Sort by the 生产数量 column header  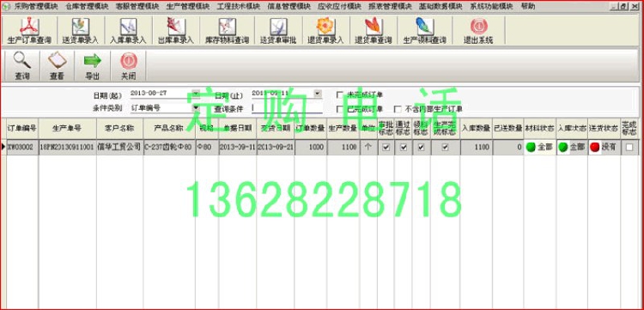pyautogui.click(x=343, y=129)
